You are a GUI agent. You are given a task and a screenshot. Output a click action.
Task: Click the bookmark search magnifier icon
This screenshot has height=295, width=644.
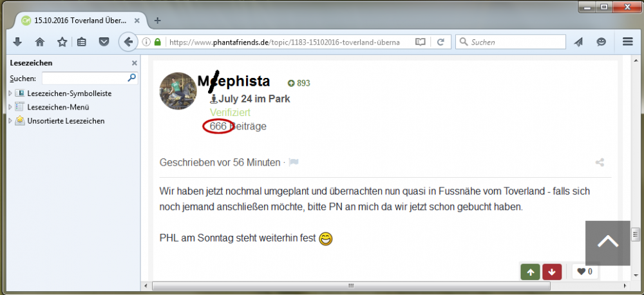click(x=132, y=77)
